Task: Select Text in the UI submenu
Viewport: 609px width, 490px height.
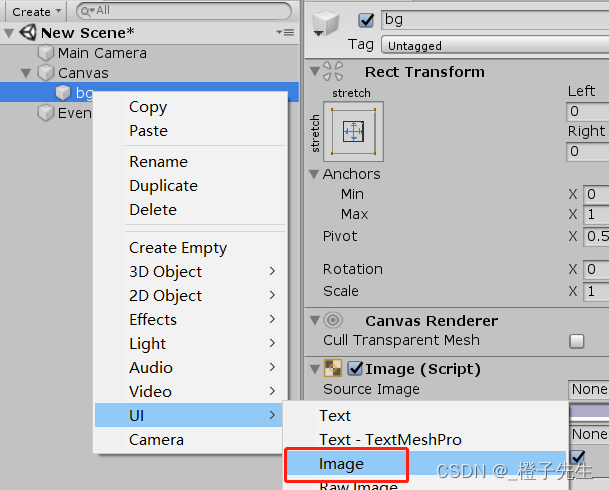Action: point(426,416)
